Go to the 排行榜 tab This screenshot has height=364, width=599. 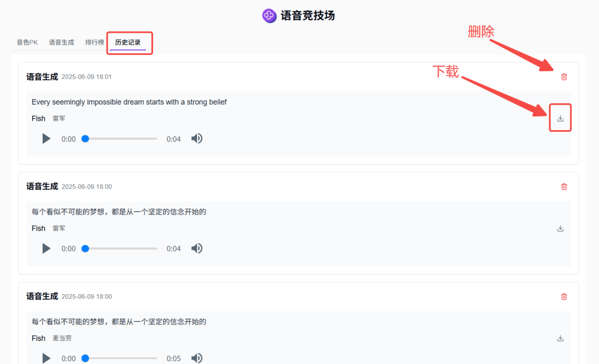click(x=94, y=42)
